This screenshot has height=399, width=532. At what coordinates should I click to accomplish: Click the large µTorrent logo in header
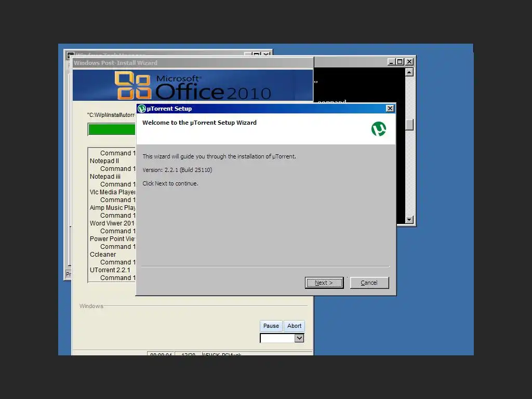(x=379, y=129)
